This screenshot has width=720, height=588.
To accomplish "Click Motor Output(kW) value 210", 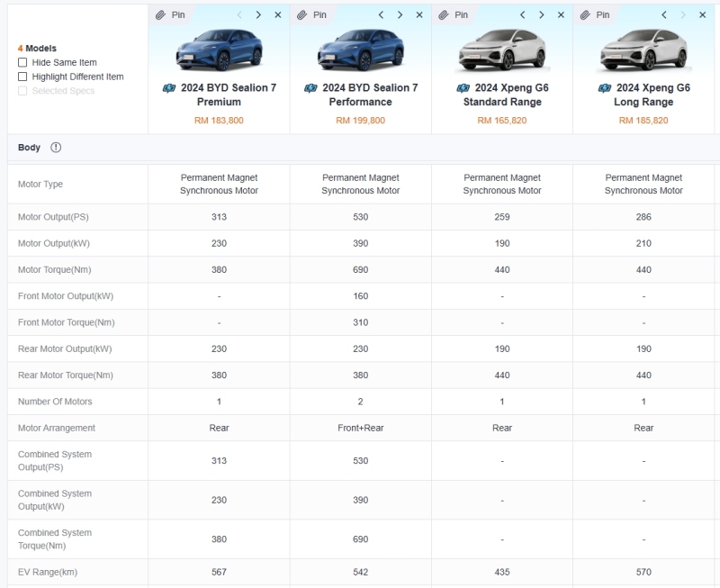I will (x=643, y=243).
